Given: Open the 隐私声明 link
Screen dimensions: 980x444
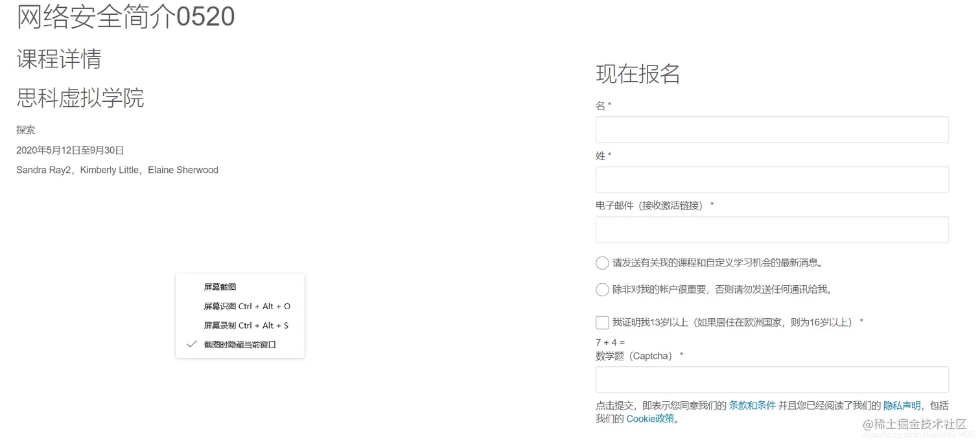Looking at the screenshot, I should tap(902, 405).
